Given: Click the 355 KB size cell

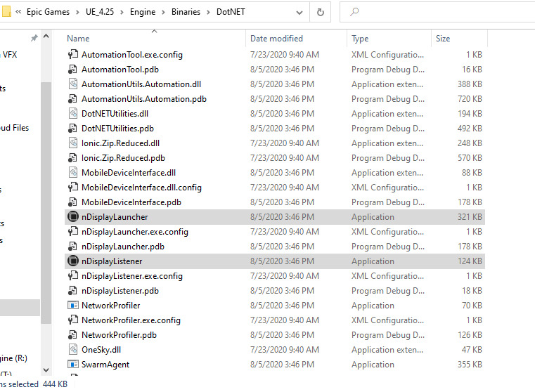Looking at the screenshot, I should 470,365.
